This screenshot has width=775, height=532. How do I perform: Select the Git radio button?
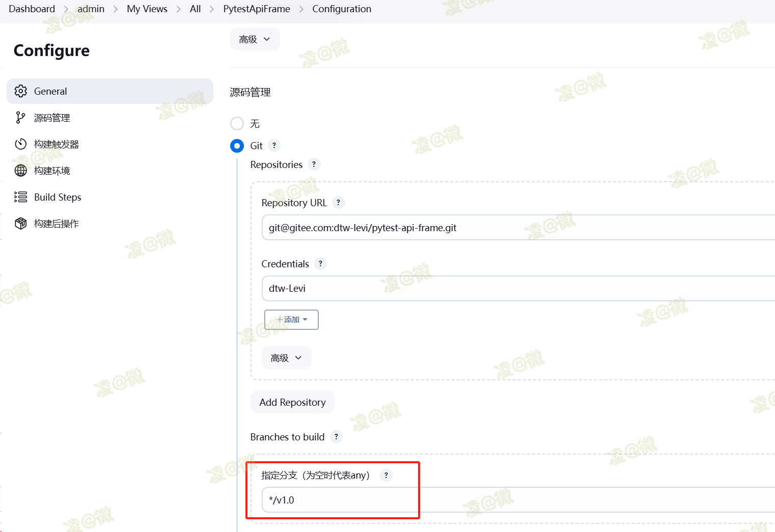tap(237, 146)
